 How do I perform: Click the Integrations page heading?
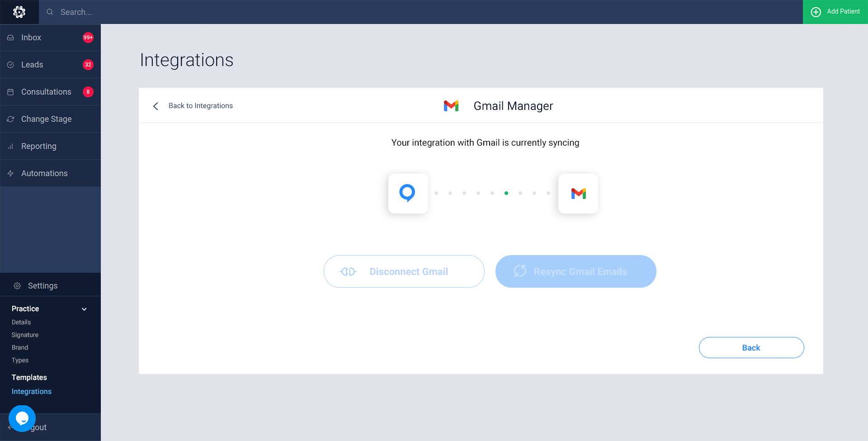187,60
